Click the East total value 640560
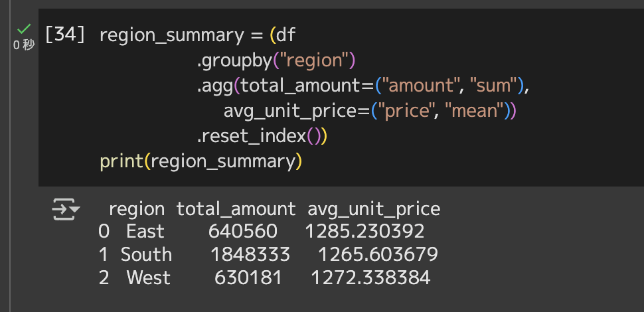The width and height of the screenshot is (644, 312). coord(243,232)
